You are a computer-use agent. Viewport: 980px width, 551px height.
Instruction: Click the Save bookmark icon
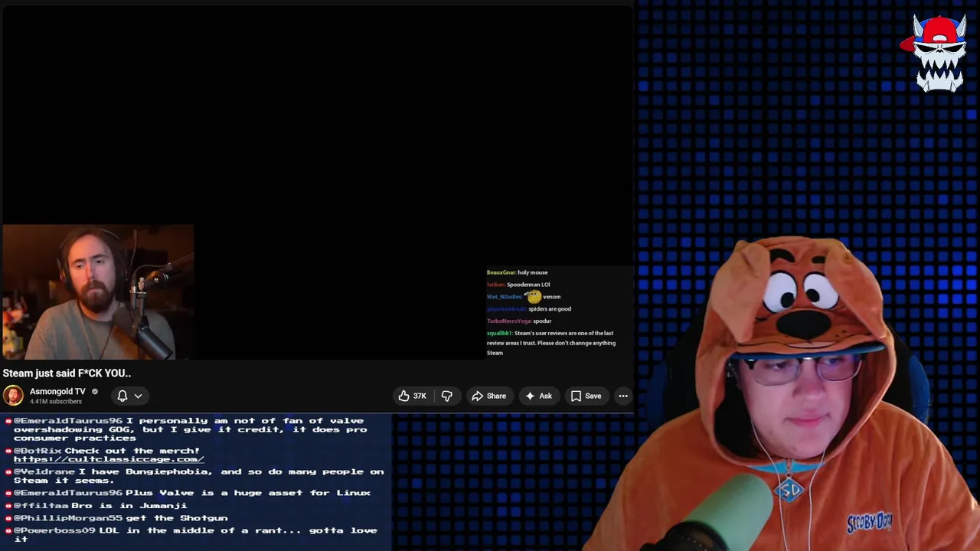tap(576, 396)
